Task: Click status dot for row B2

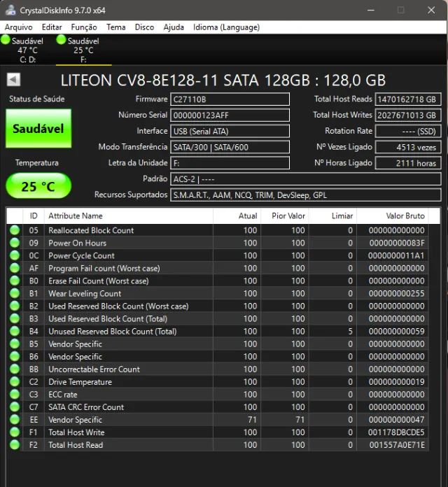Action: coord(15,306)
